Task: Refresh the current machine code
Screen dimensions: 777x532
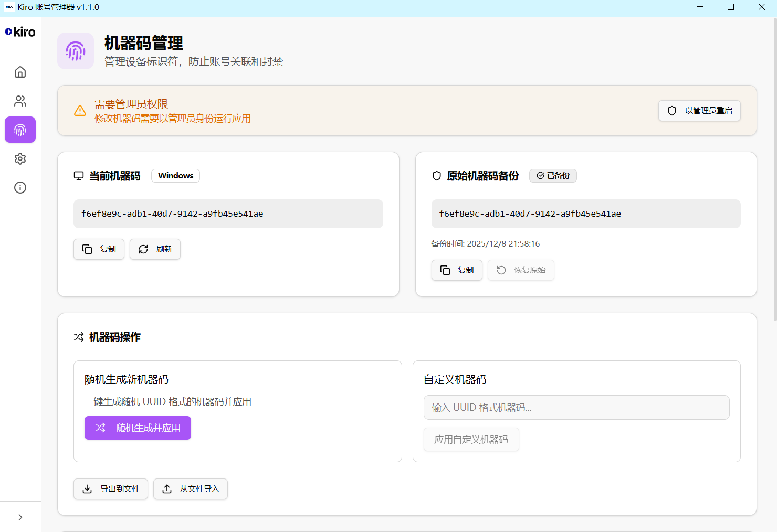Action: point(155,249)
